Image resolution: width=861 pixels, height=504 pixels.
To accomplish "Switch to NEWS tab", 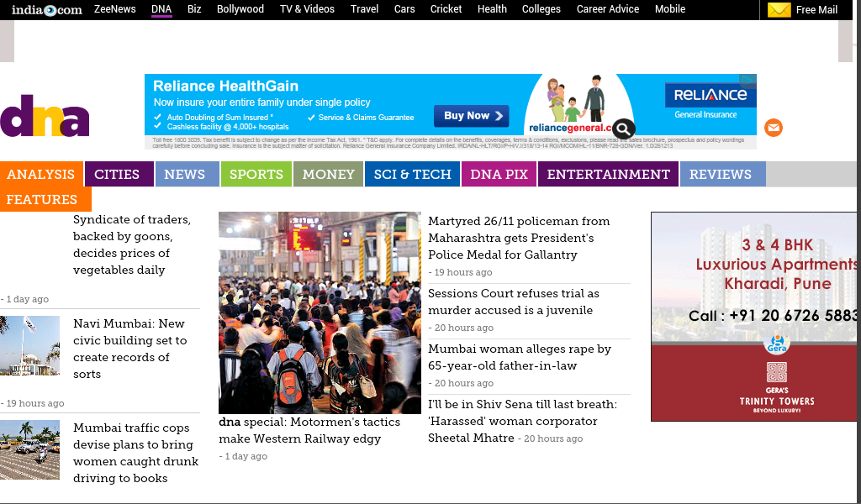I will pyautogui.click(x=188, y=174).
